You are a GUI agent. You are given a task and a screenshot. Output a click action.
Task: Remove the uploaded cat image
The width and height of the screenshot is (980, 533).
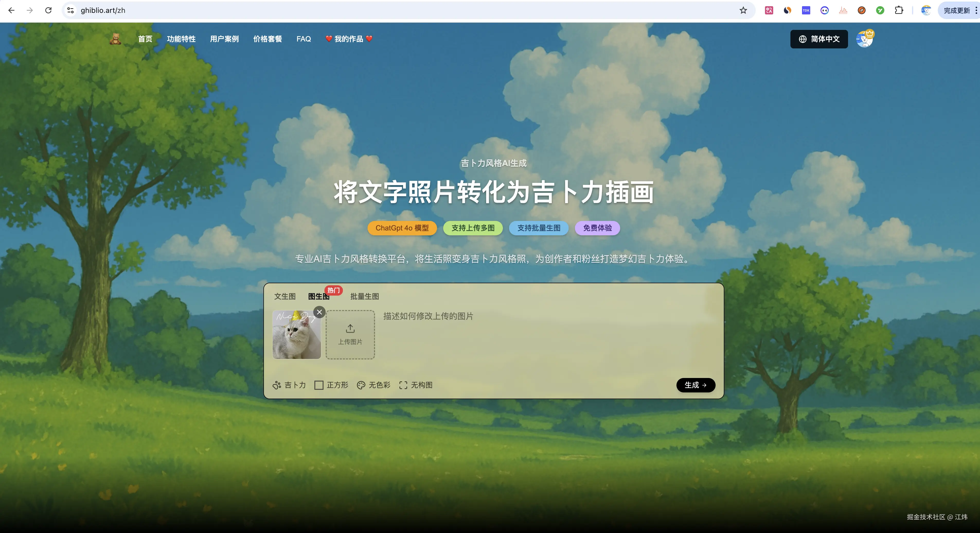[319, 312]
